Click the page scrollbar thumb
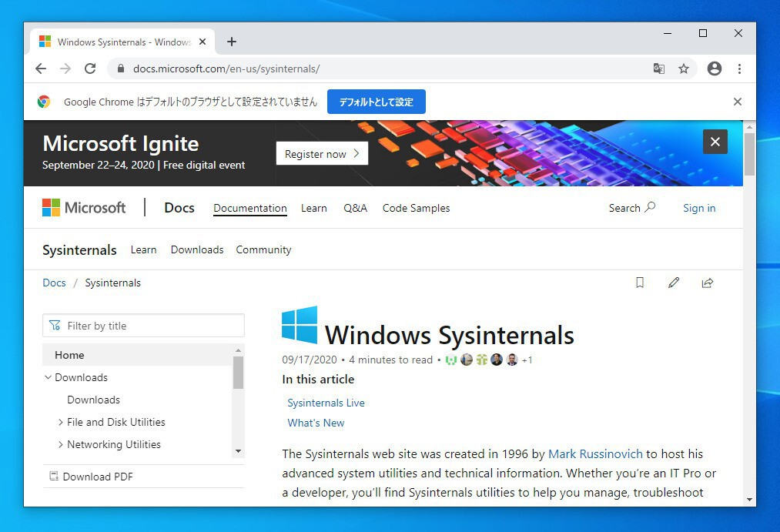Screen dimensions: 780x532 749,154
